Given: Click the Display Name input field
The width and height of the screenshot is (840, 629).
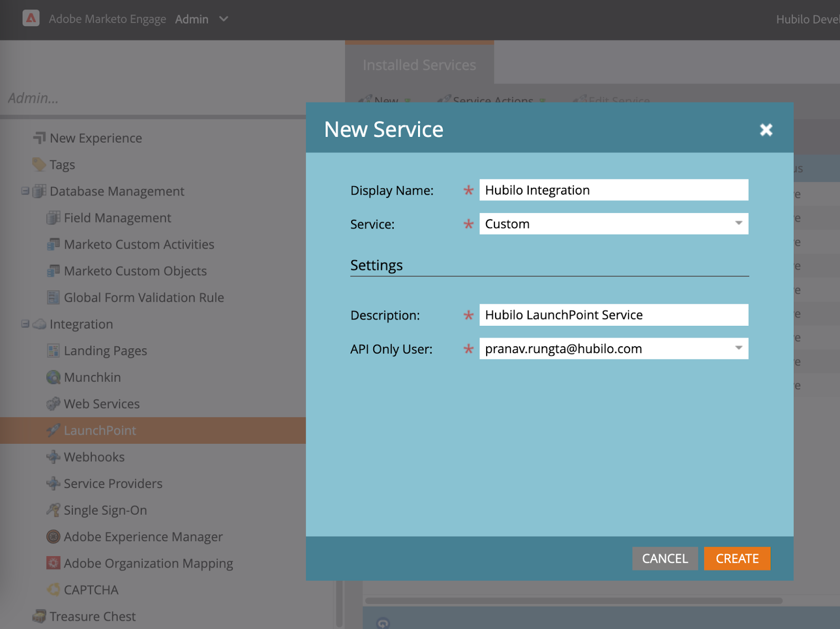Looking at the screenshot, I should (614, 190).
